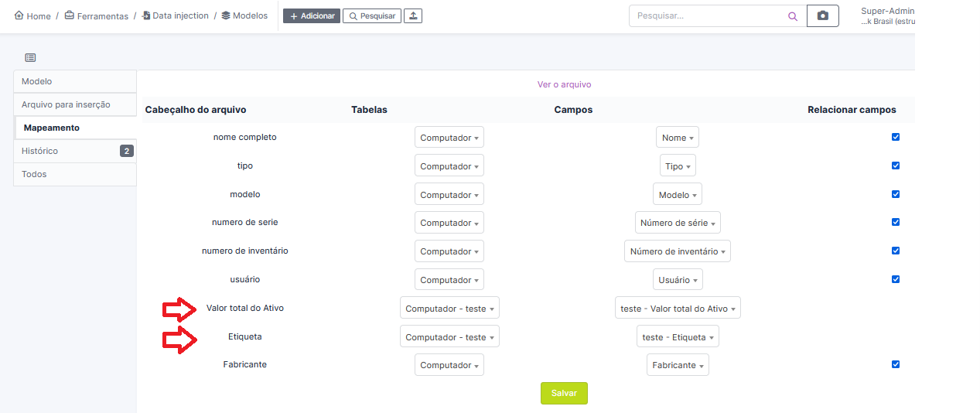Click the Etiqueta header label
This screenshot has width=980, height=413.
[245, 336]
